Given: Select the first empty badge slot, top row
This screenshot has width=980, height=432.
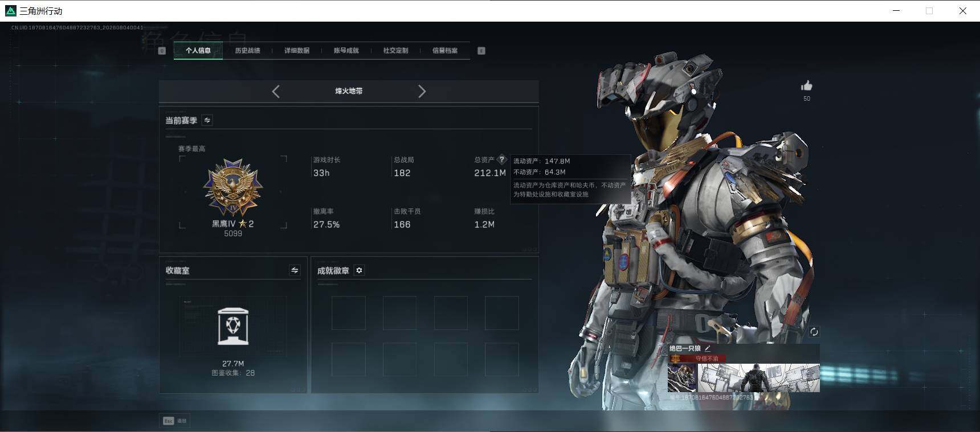Looking at the screenshot, I should pos(349,312).
